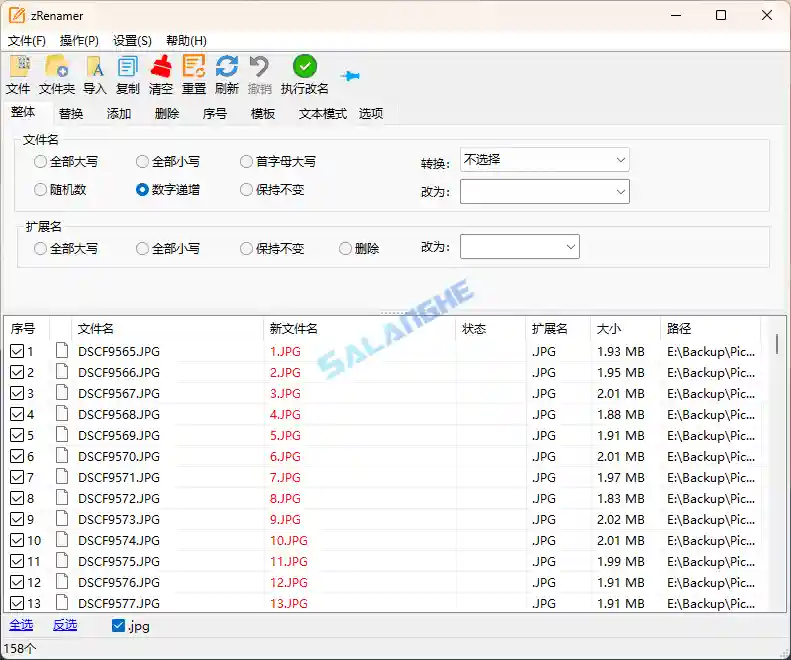Click the 撤销 undo toolbar icon
Screen dimensions: 791x660
(x=259, y=67)
